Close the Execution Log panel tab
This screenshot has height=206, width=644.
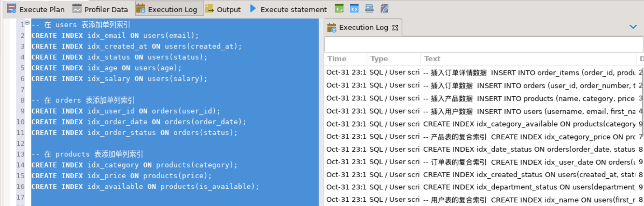[x=395, y=28]
